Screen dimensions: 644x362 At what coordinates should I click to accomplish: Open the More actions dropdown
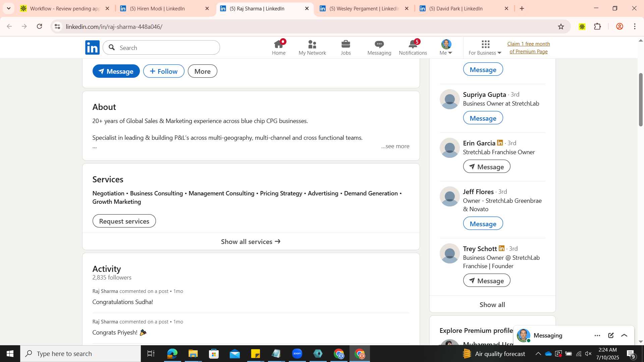[202, 71]
